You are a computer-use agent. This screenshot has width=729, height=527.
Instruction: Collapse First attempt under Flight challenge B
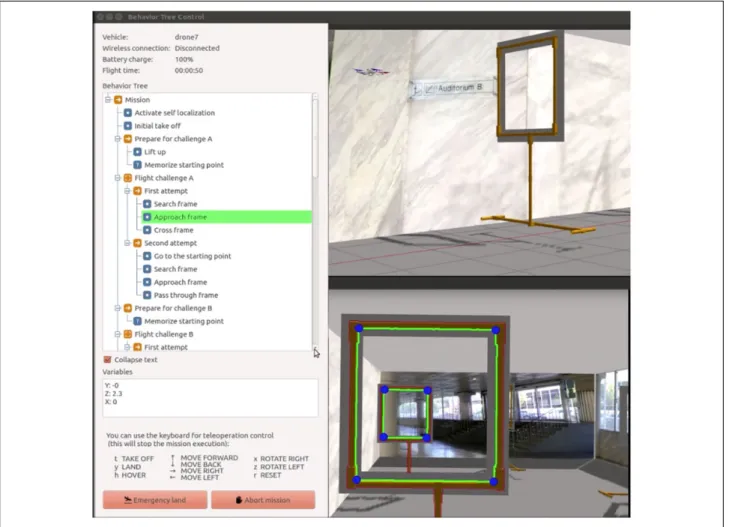point(127,347)
